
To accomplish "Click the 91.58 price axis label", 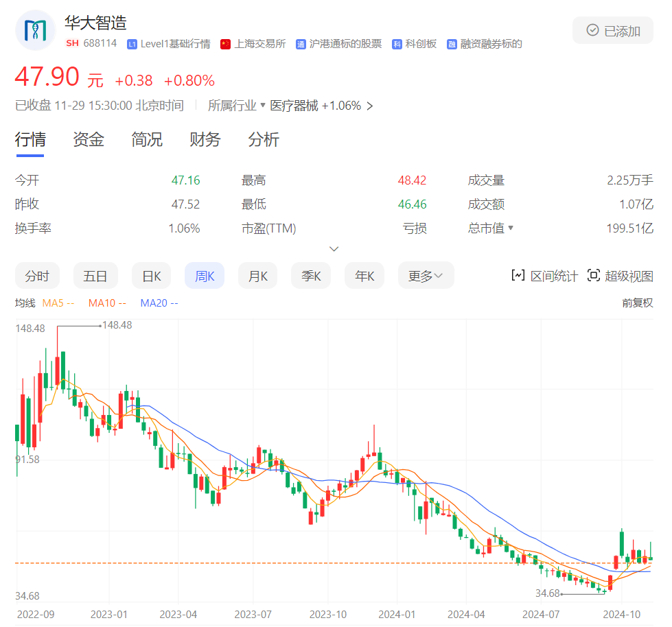I will coord(27,460).
